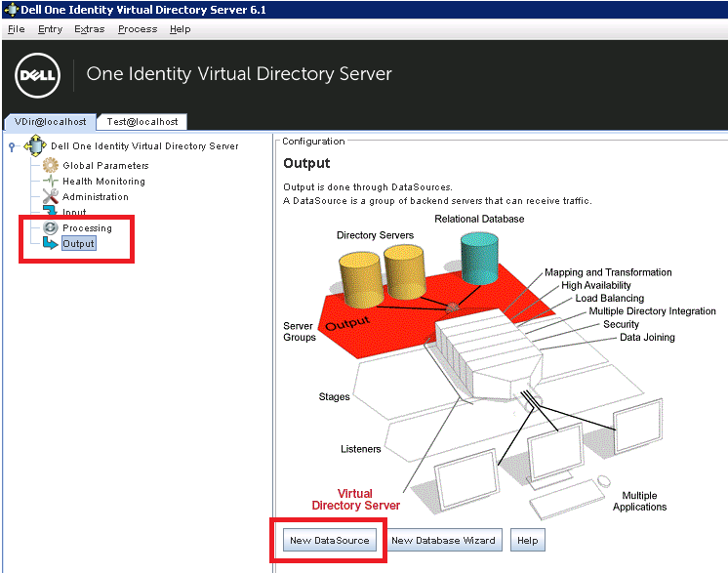
Task: Select Global Parameters in the tree
Action: [105, 166]
